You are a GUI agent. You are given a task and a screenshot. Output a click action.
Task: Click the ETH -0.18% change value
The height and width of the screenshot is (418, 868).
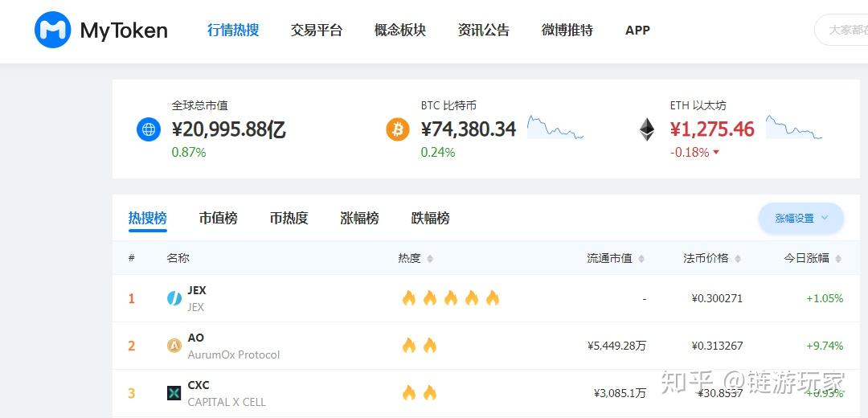click(690, 152)
